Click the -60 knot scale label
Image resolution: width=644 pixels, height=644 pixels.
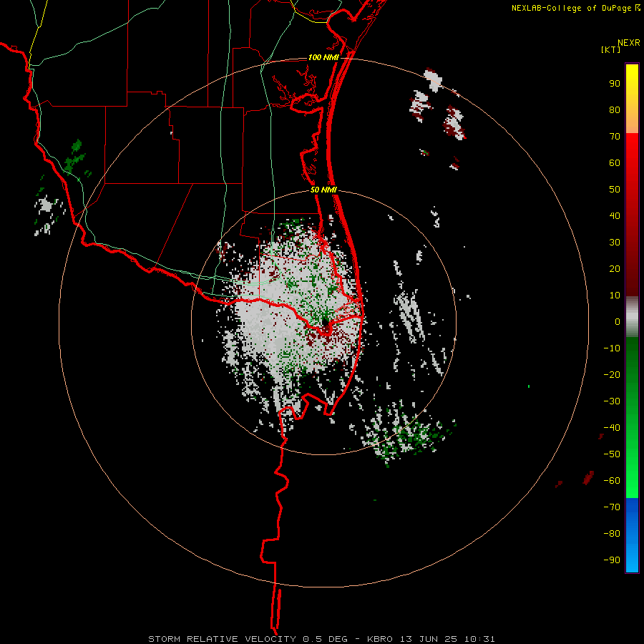pyautogui.click(x=612, y=481)
